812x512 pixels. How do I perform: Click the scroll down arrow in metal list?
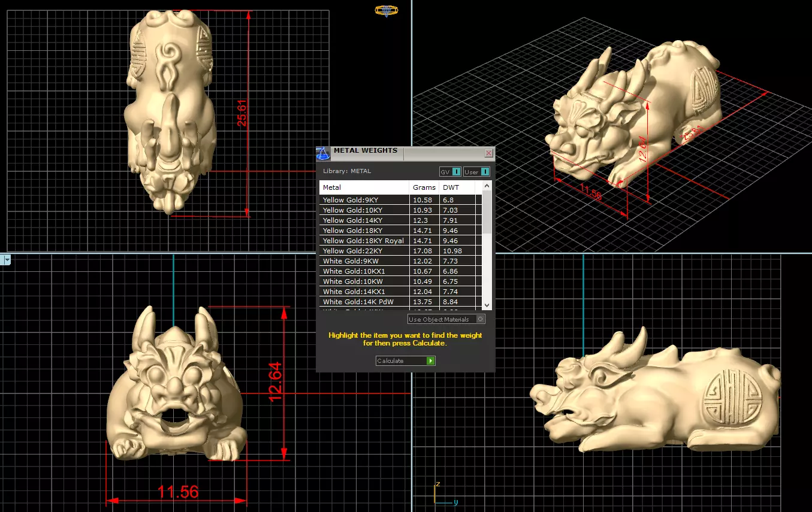[487, 305]
